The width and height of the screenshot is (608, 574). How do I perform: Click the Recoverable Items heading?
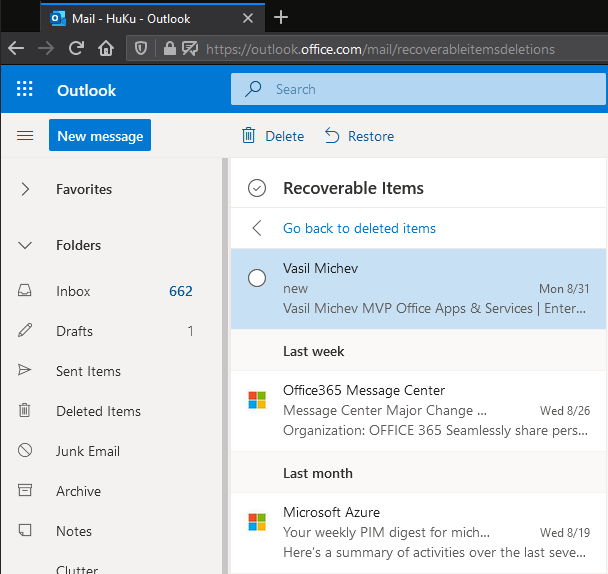[x=353, y=188]
